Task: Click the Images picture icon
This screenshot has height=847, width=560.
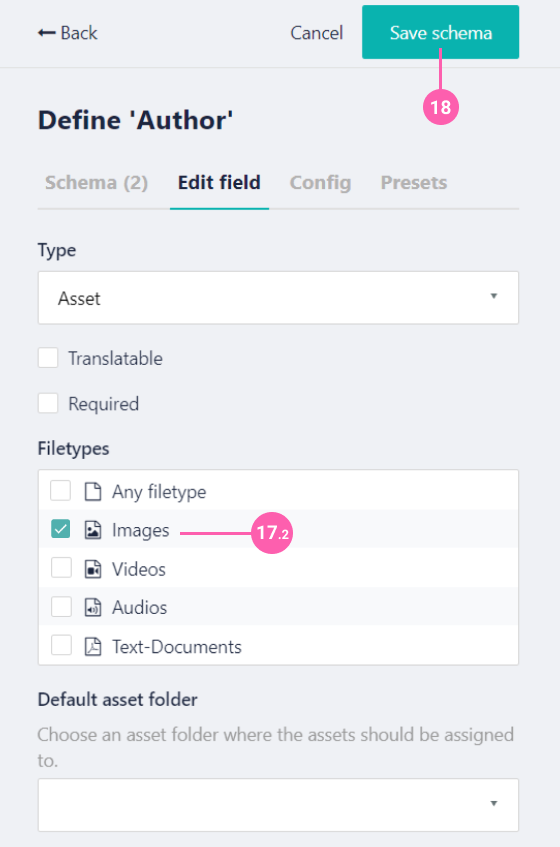Action: point(93,530)
